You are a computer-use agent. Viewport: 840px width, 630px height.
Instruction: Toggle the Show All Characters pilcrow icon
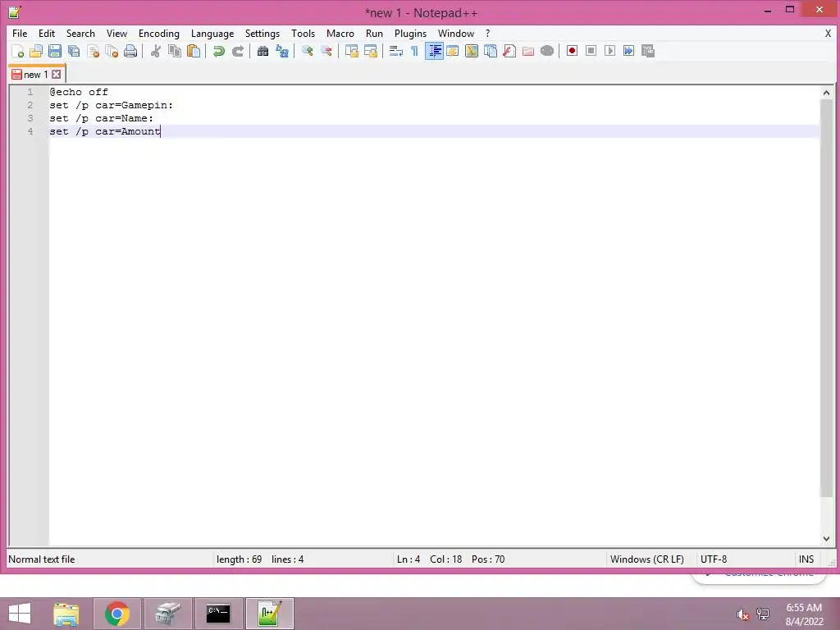[x=414, y=51]
